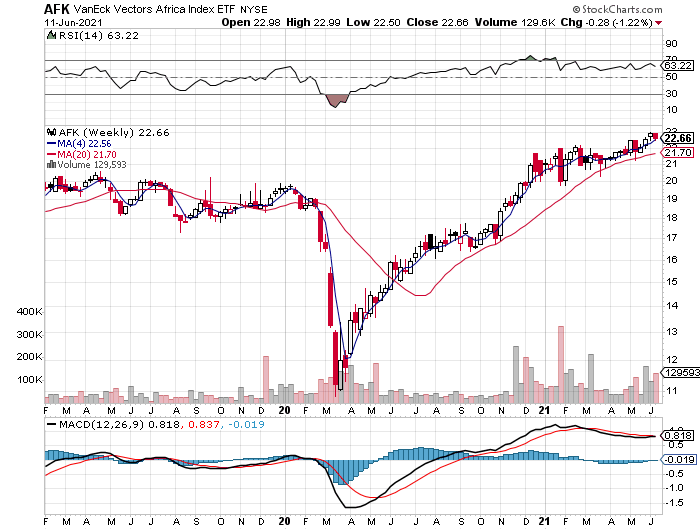
Task: Click the 22.66 price tag on axis
Action: click(x=678, y=138)
